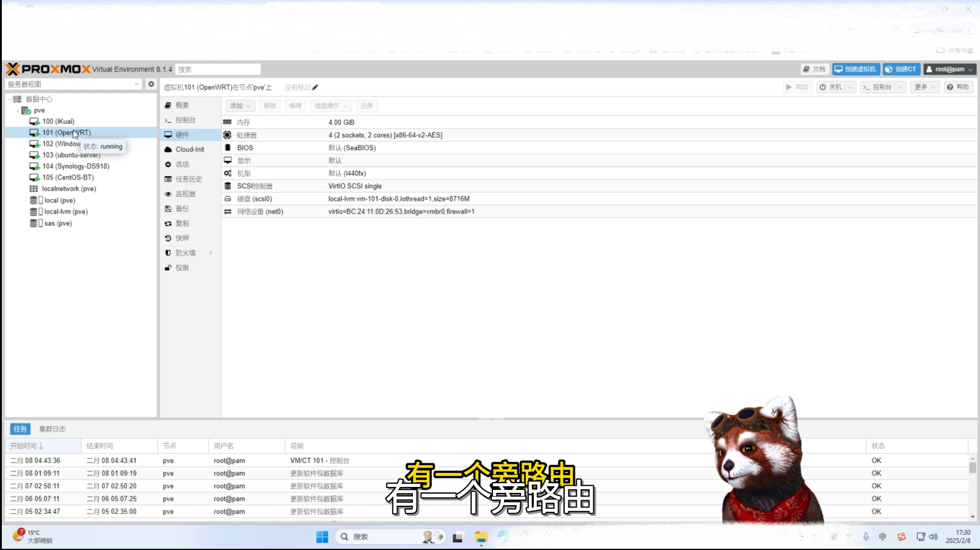980x550 pixels.
Task: Edit VM tags via pencil icon
Action: (315, 87)
